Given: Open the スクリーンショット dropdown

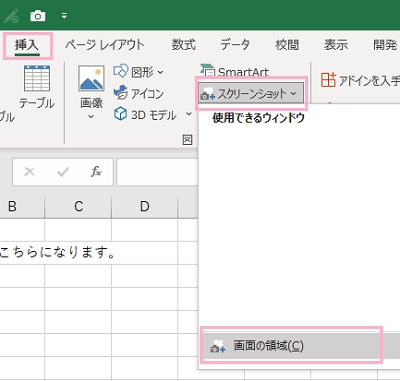Looking at the screenshot, I should coord(251,94).
